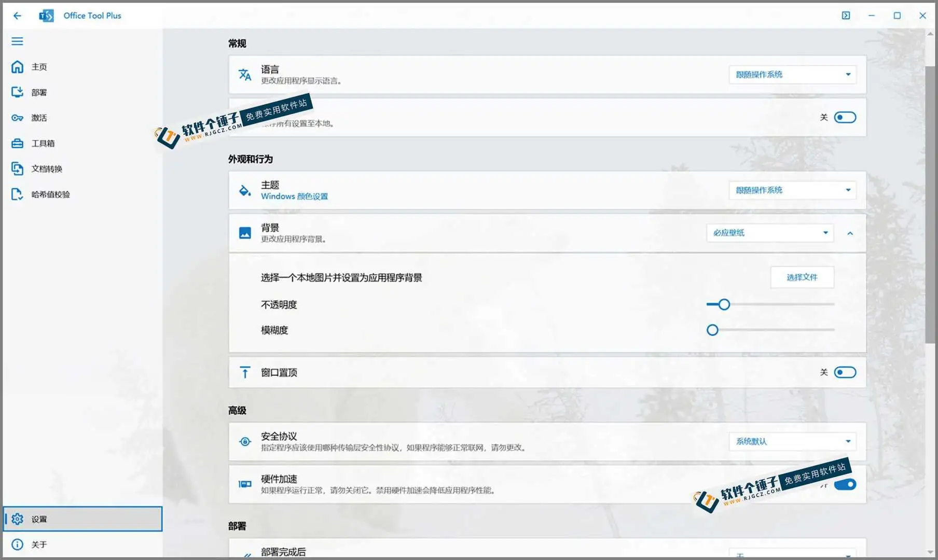Toggle the save settings locally switch
Viewport: 938px width, 560px height.
(845, 117)
